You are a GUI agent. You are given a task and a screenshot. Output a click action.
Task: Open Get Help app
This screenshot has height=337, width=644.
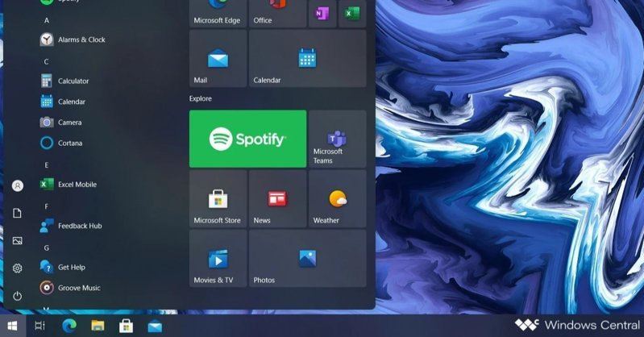62,267
